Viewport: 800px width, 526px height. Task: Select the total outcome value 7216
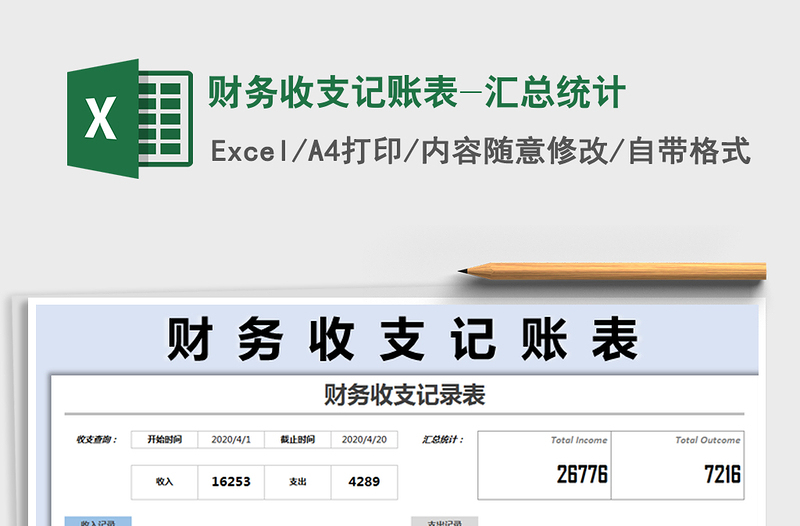(722, 474)
